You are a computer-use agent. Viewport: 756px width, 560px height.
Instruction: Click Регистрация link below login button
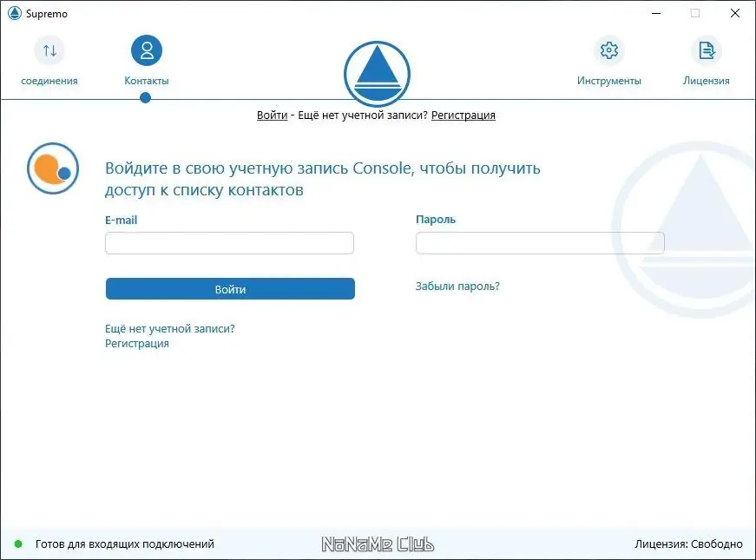pos(137,344)
